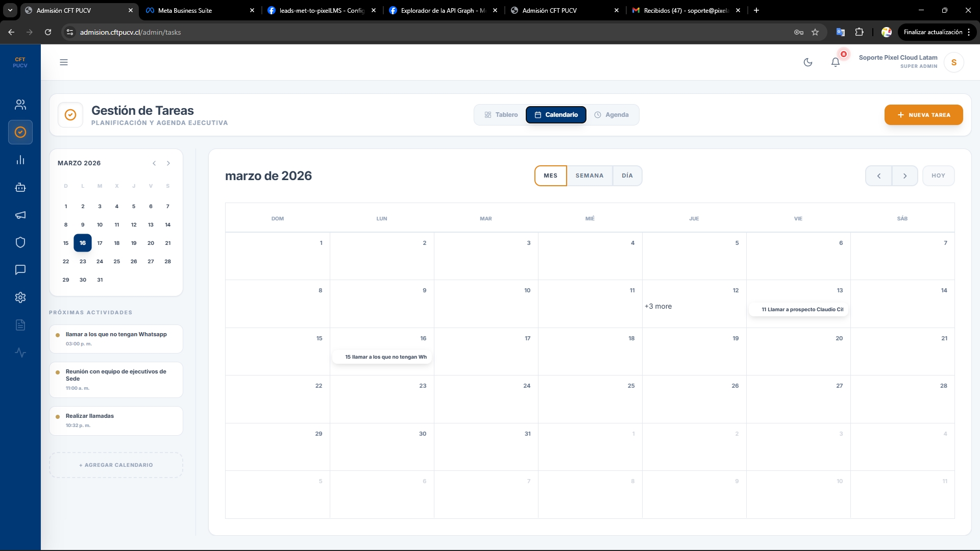The image size is (980, 551).
Task: Switch to the Agenda tab
Action: (x=612, y=115)
